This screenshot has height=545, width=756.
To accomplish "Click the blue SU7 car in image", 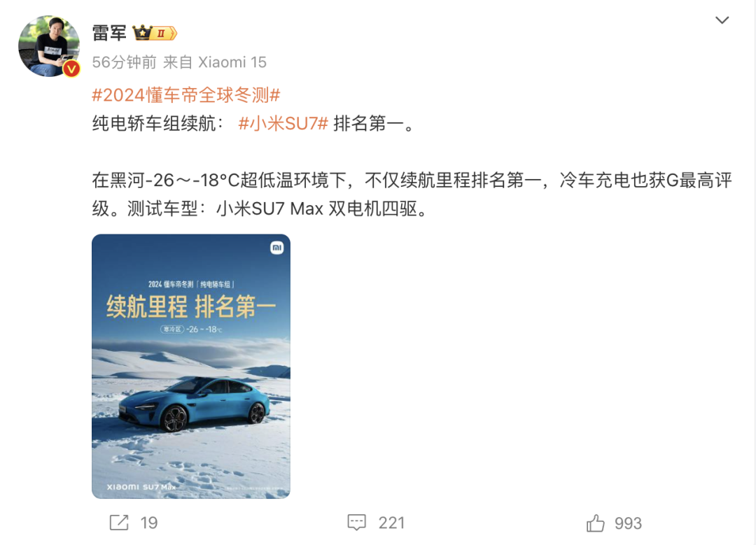I will point(195,404).
